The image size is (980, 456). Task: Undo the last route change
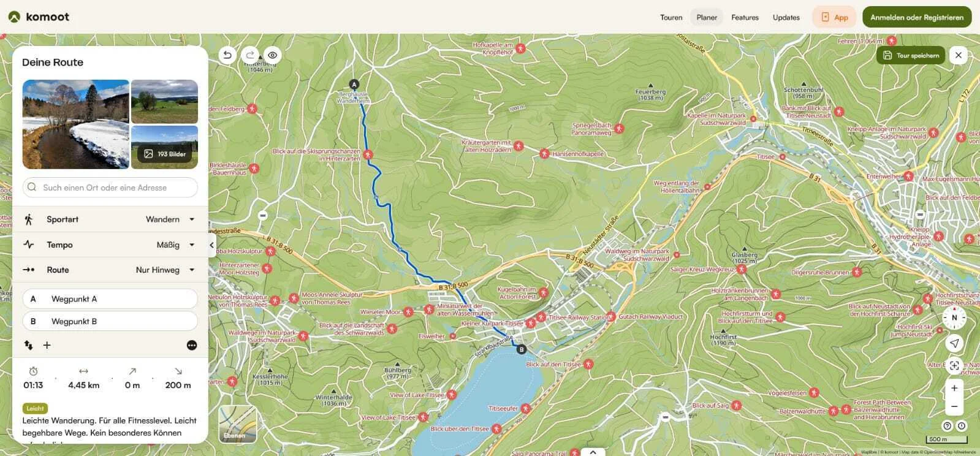click(227, 55)
